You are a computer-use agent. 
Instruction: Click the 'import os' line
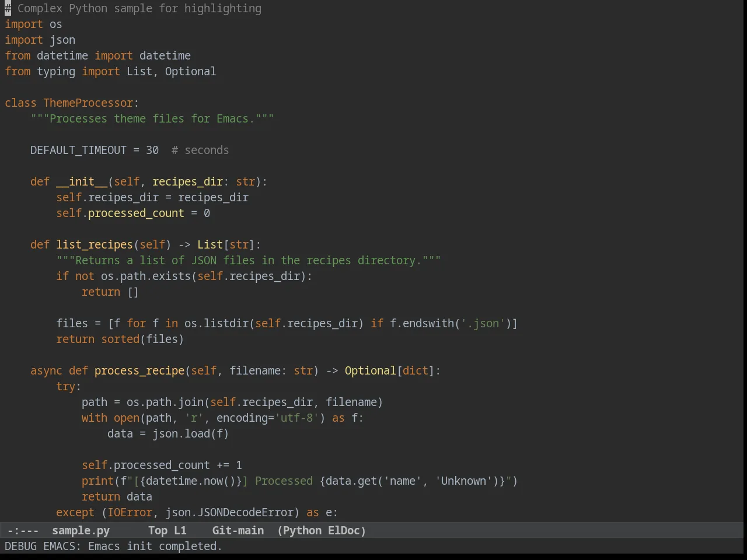(x=33, y=24)
